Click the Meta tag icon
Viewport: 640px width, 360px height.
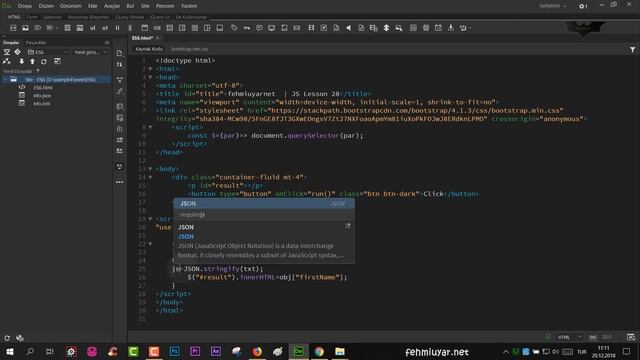point(234,28)
